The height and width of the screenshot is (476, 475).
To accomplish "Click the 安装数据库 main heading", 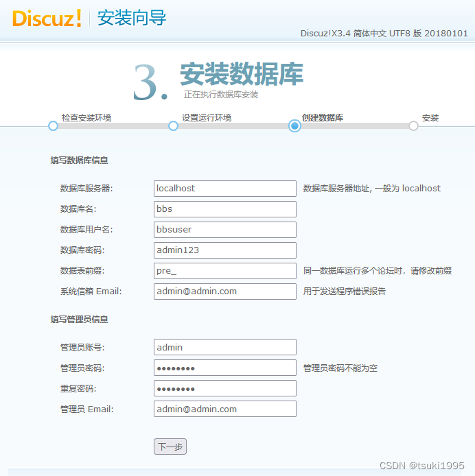I will click(x=242, y=74).
